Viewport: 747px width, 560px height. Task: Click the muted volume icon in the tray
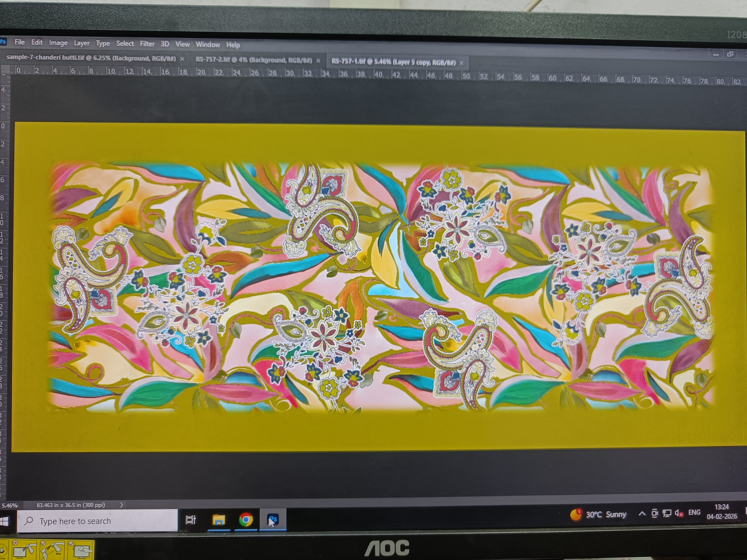(x=679, y=513)
